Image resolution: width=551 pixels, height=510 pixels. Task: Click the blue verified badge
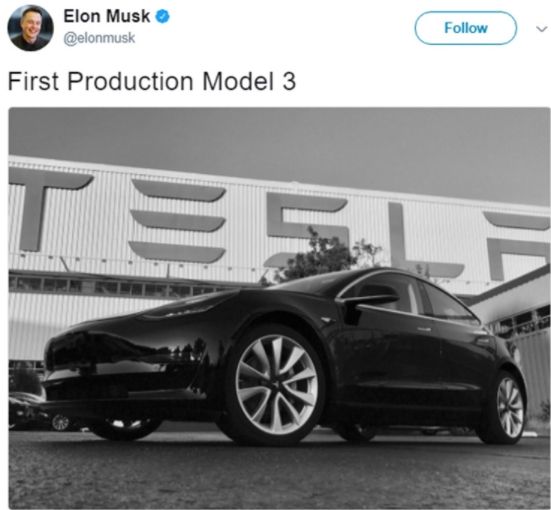point(162,17)
